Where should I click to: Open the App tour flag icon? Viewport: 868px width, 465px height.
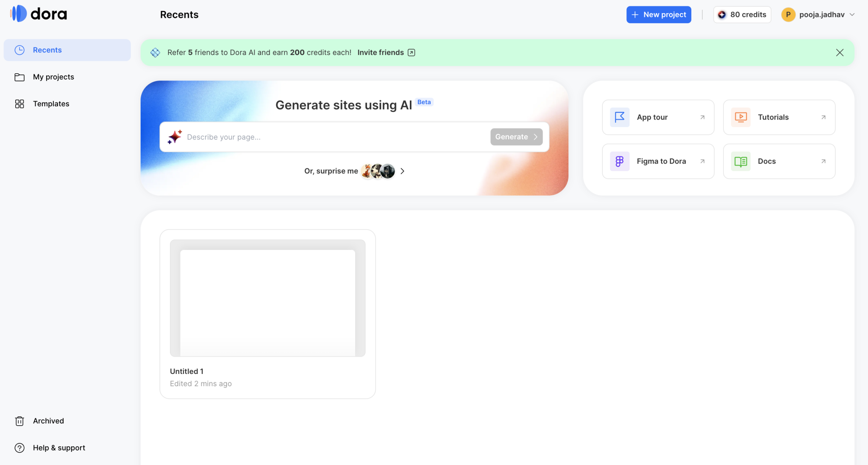619,117
